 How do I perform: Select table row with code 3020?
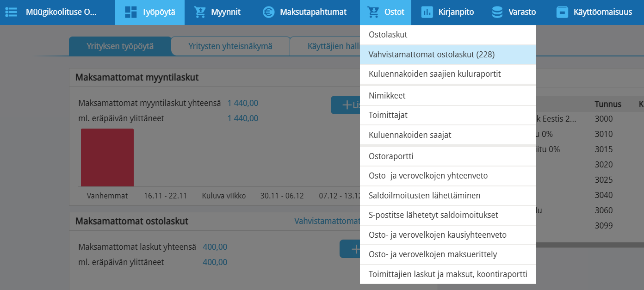point(590,165)
